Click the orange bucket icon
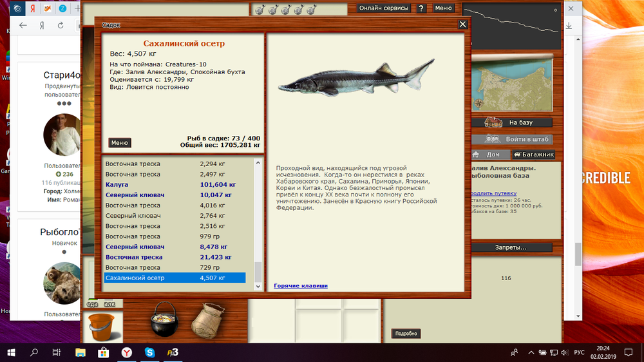Viewport: 644px width, 362px height. 102,327
